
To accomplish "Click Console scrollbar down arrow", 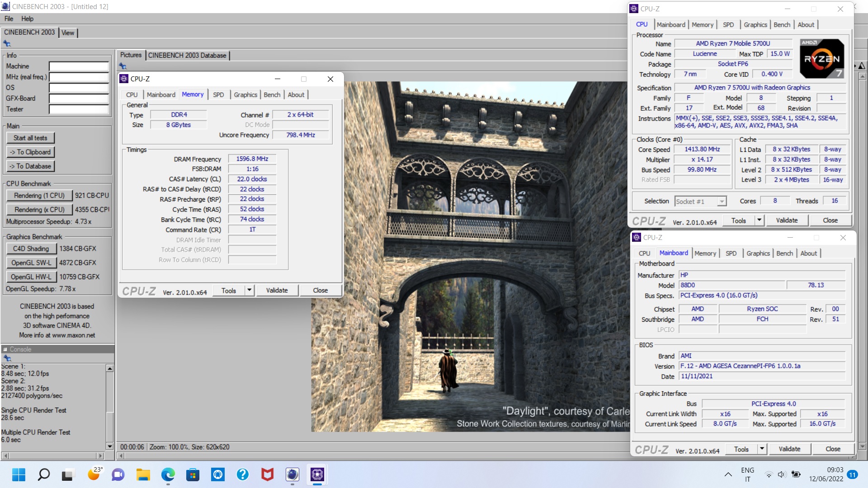I will 109,446.
